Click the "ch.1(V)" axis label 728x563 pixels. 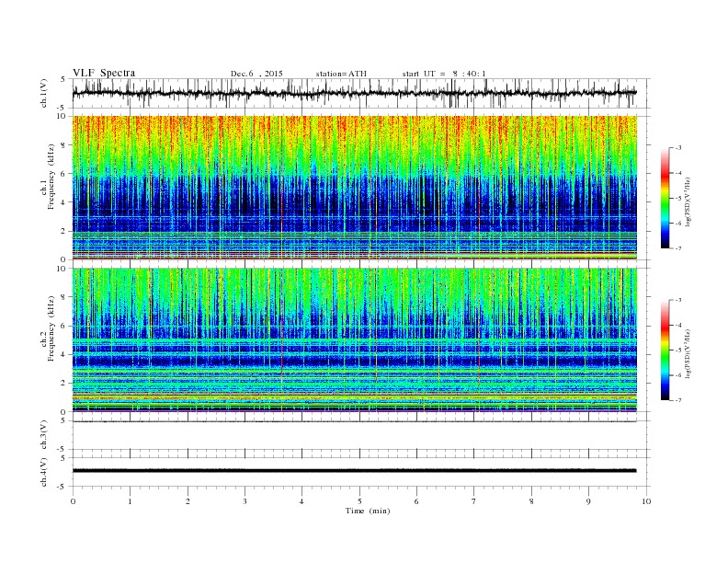point(44,93)
